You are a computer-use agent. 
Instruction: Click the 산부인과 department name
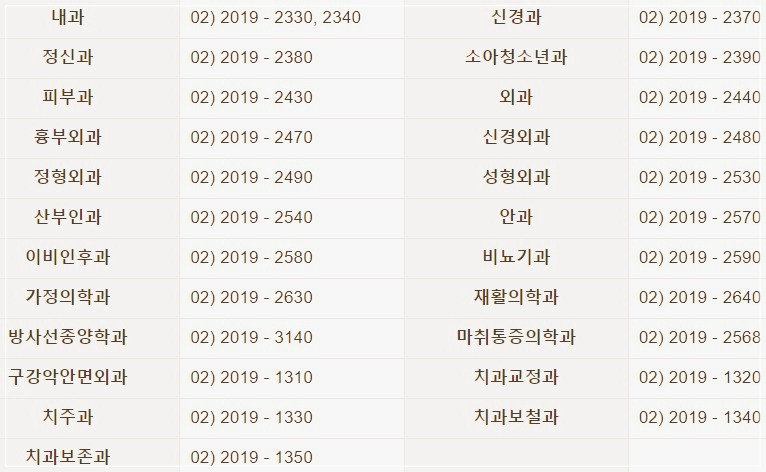[67, 217]
